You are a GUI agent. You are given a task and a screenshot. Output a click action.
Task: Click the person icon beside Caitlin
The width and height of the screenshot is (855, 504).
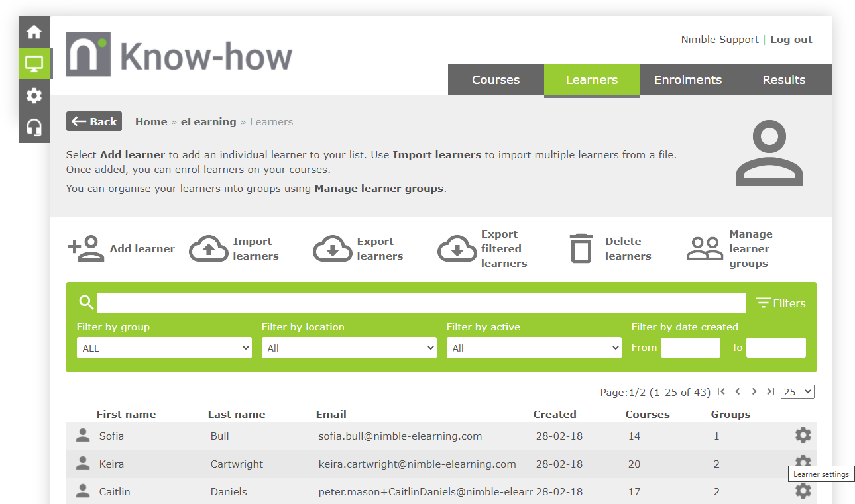coord(83,491)
